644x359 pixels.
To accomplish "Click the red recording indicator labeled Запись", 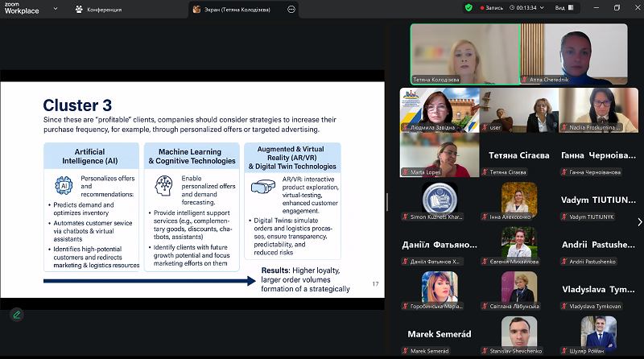I will tap(489, 8).
